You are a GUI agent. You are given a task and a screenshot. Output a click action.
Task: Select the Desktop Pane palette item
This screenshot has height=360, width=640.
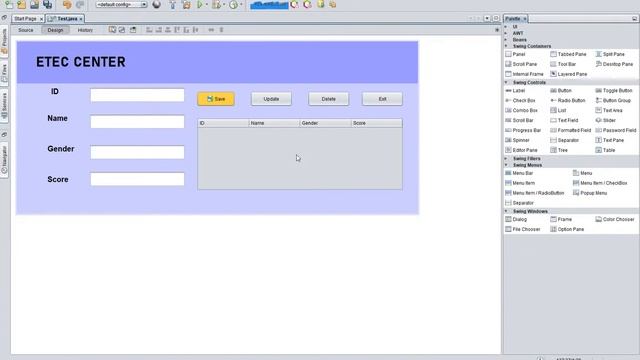(x=614, y=64)
